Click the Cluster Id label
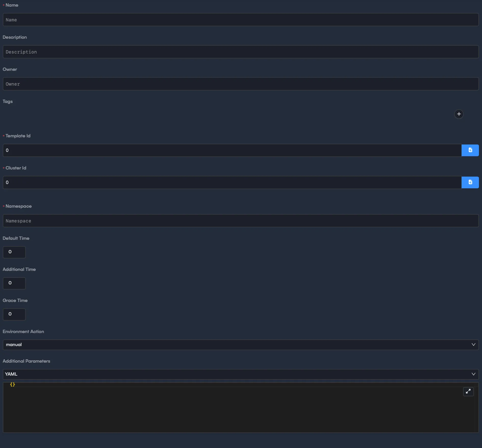Viewport: 482px width, 448px height. point(16,168)
